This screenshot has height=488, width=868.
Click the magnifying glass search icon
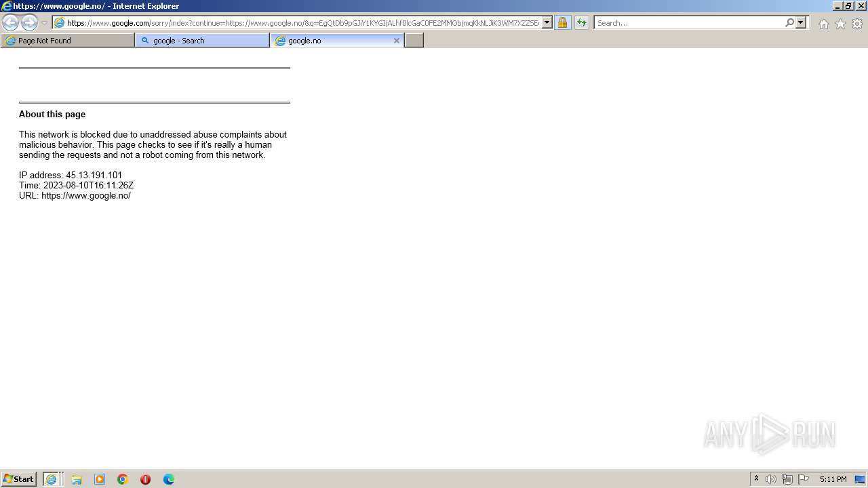pyautogui.click(x=789, y=23)
